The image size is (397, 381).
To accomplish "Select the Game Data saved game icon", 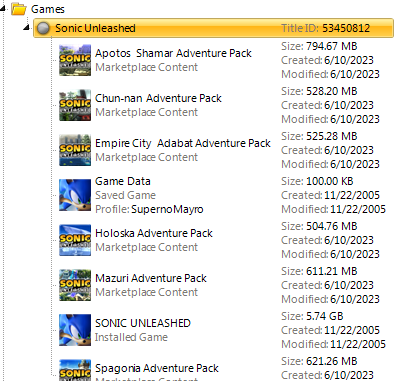I will point(75,195).
